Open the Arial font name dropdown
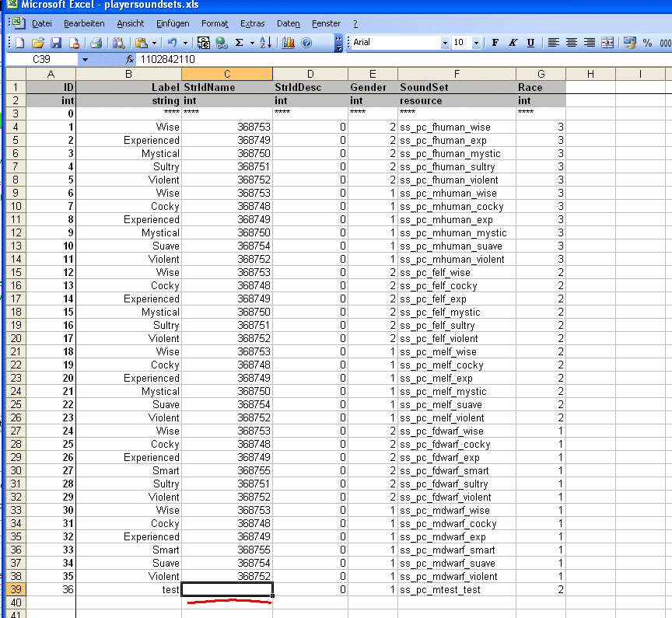Screen dimensions: 672x618 coord(445,43)
